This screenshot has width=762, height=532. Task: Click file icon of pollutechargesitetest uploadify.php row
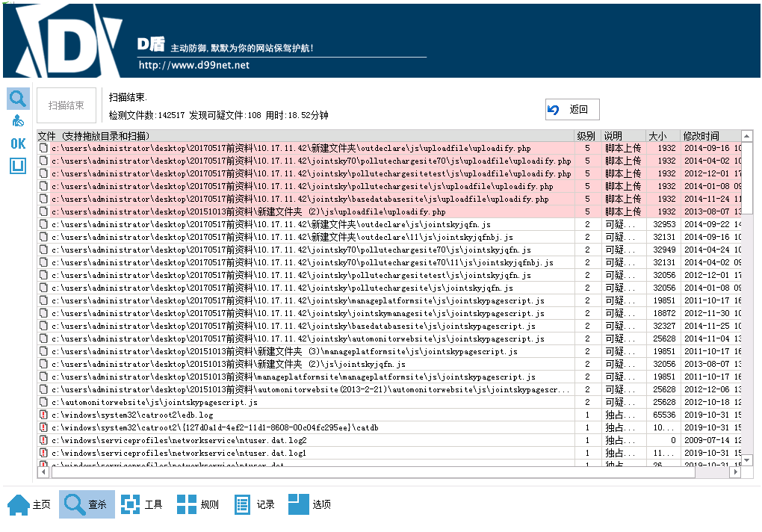click(x=43, y=173)
